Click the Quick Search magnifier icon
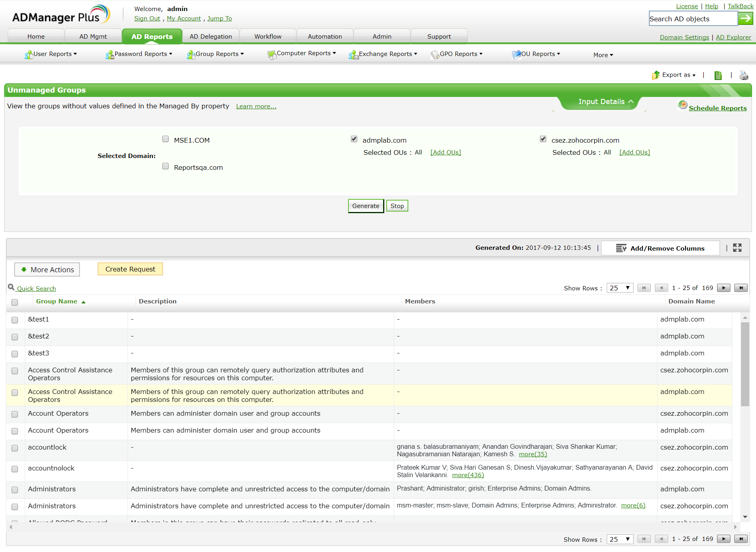The height and width of the screenshot is (552, 756). [11, 287]
